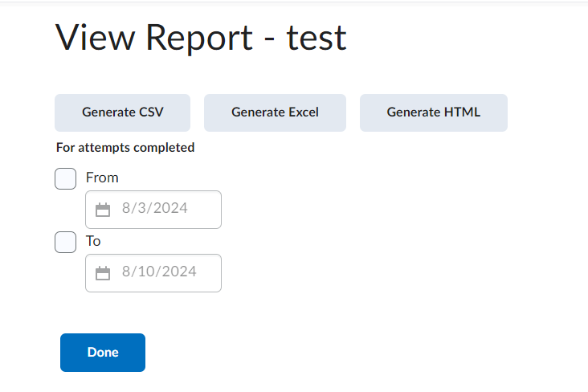Export report with Generate Excel
The image size is (588, 392).
(275, 112)
